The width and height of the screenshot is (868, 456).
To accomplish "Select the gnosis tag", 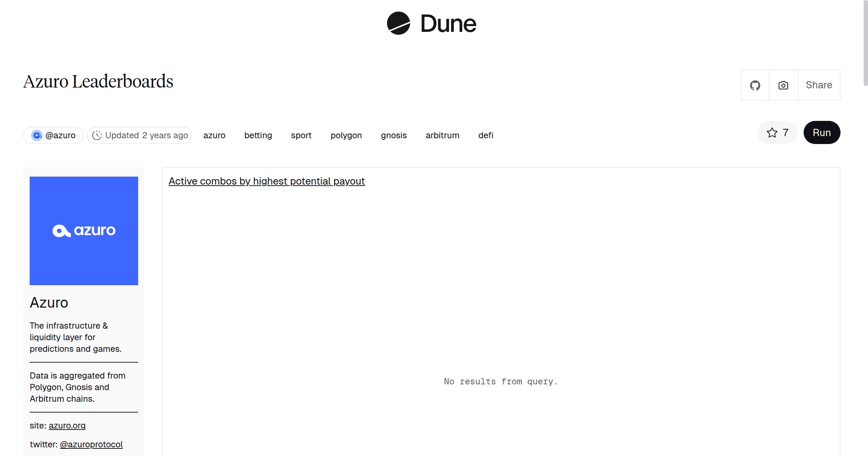I will click(393, 135).
